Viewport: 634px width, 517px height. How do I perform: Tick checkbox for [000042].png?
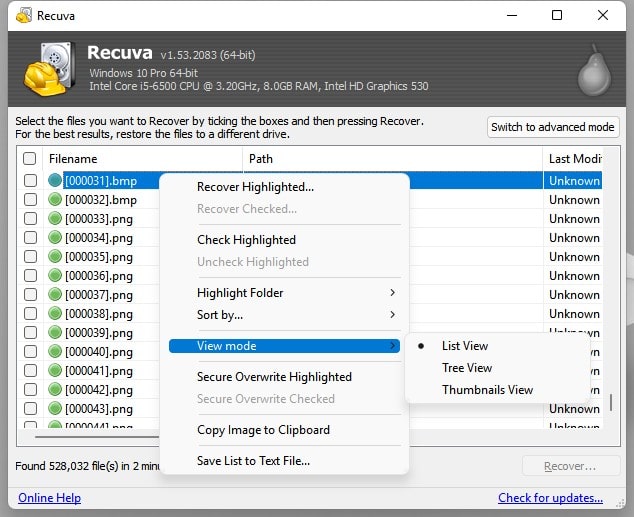tap(30, 389)
